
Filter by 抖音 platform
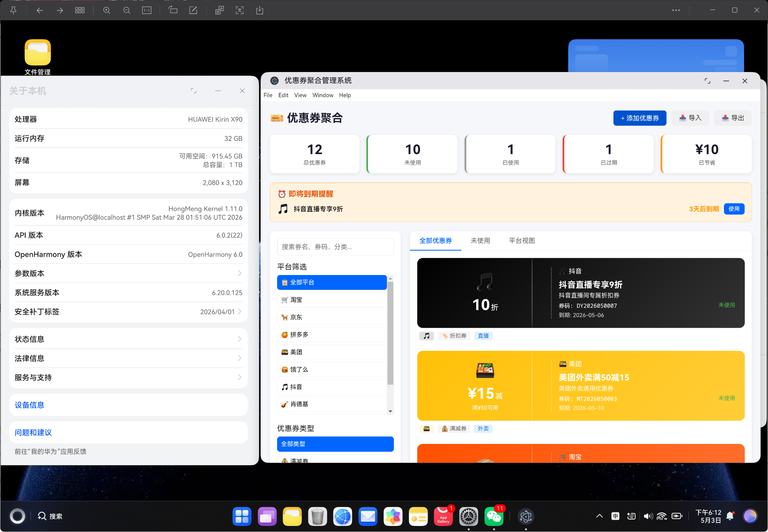pyautogui.click(x=332, y=387)
